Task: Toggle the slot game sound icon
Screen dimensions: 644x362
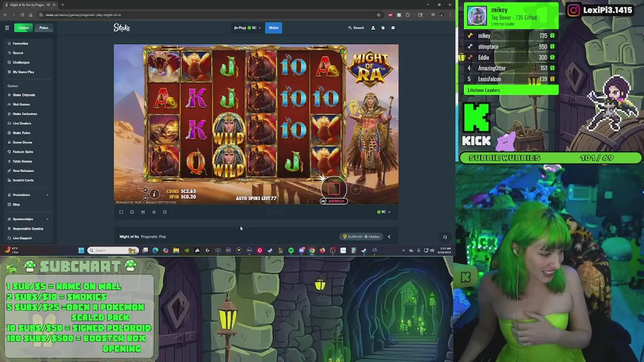Action: pyautogui.click(x=145, y=198)
